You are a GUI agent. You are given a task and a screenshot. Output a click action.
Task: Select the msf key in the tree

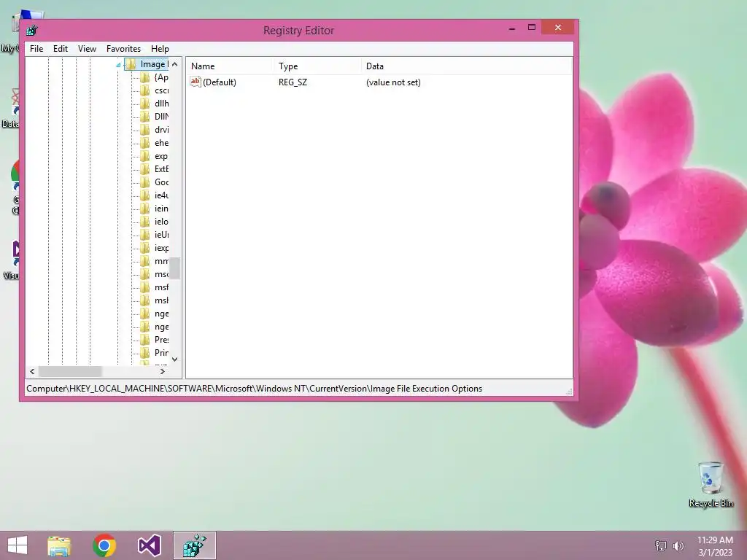pos(161,287)
